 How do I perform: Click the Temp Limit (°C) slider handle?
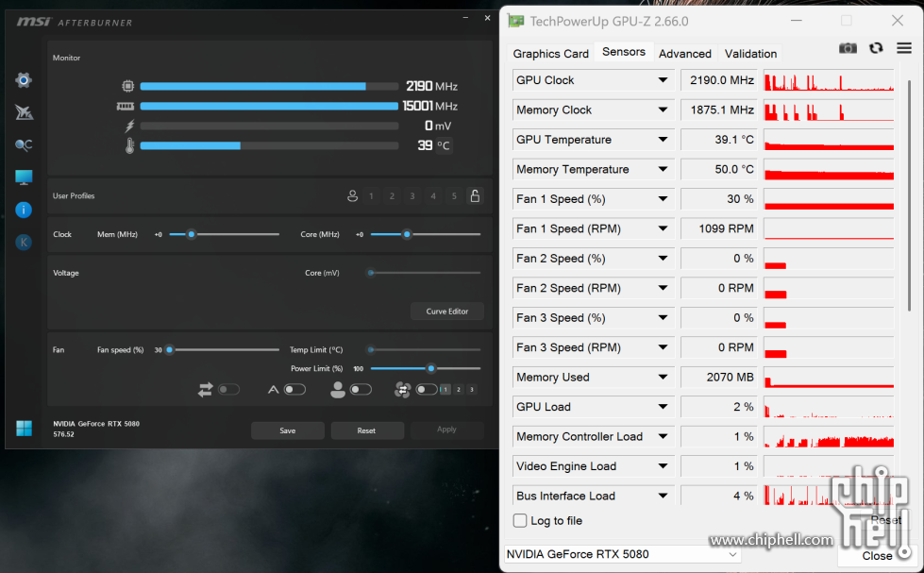pos(371,349)
